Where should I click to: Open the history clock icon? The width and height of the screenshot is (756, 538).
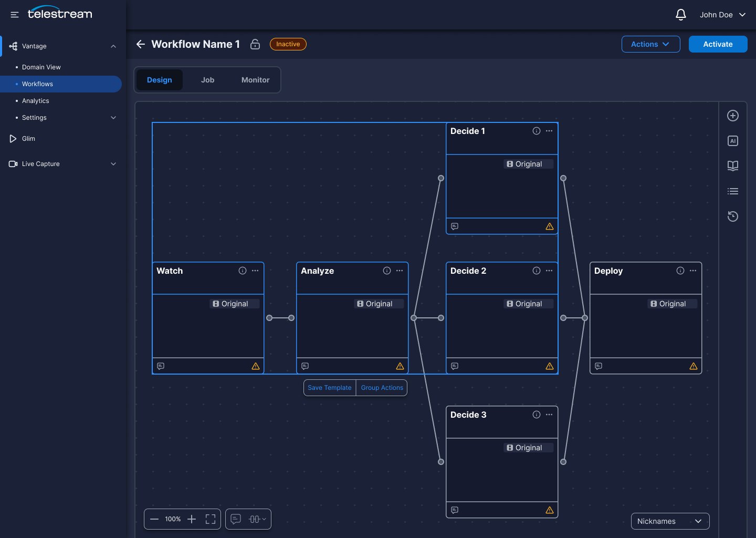click(733, 216)
